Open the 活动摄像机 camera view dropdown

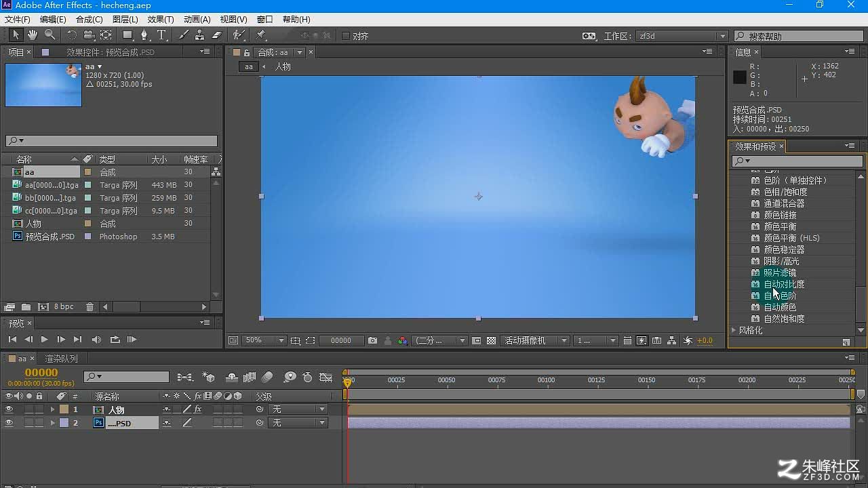tap(535, 340)
